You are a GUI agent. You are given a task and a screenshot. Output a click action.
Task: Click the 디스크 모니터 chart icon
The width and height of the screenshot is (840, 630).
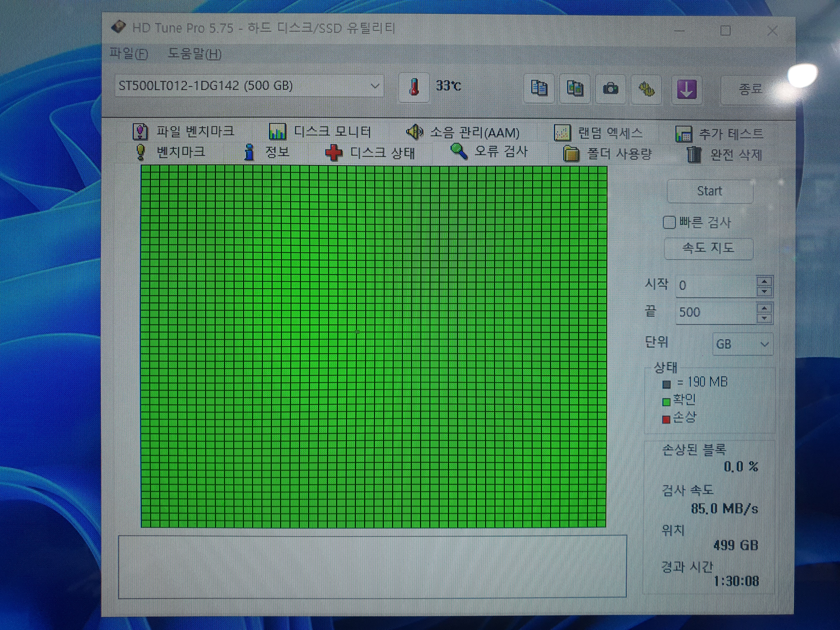277,132
